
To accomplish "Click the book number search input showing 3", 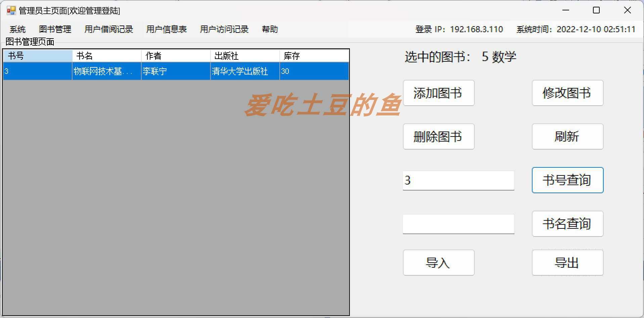I will (458, 180).
